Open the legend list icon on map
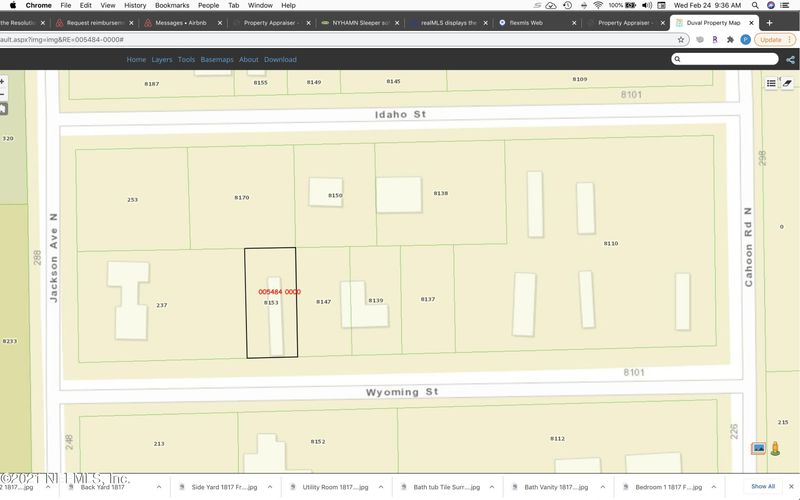 [771, 83]
